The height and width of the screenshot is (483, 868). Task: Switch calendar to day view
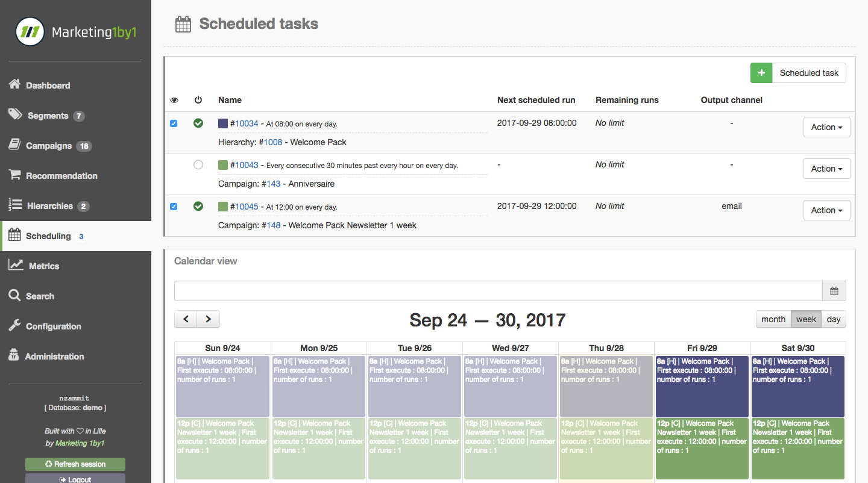coord(834,319)
